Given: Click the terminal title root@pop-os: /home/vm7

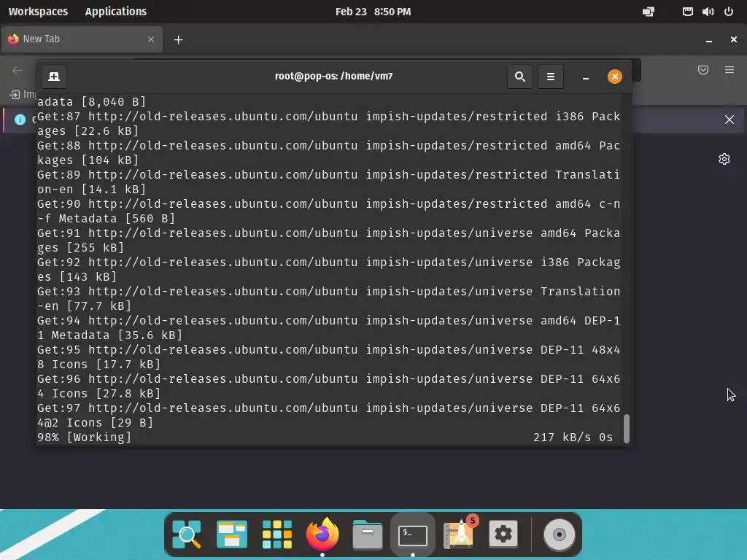Looking at the screenshot, I should (x=333, y=76).
